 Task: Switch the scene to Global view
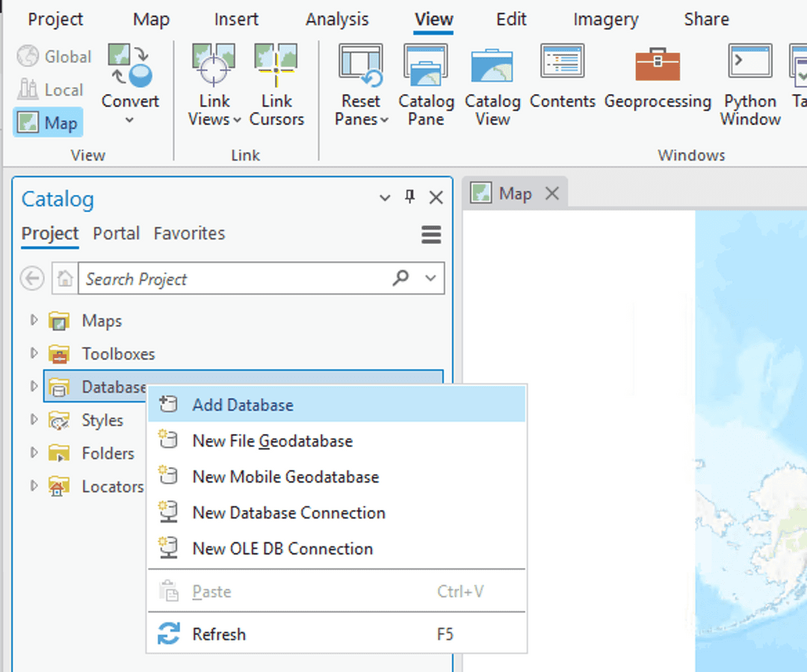pyautogui.click(x=55, y=56)
